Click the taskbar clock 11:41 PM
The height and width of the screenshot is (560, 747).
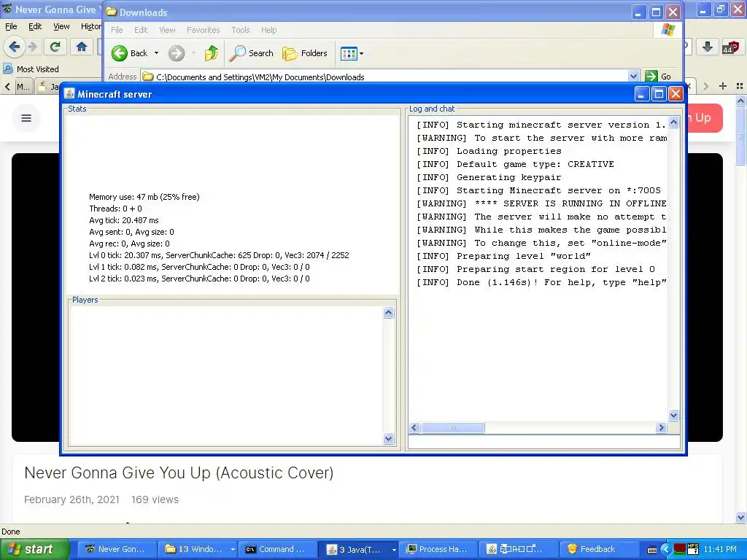[x=720, y=550]
